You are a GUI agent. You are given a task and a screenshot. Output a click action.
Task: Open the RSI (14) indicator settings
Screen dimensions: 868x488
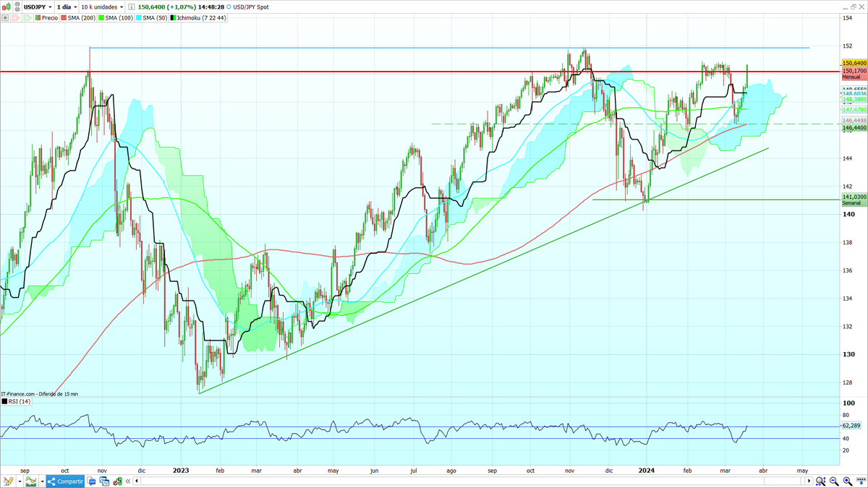click(x=17, y=401)
